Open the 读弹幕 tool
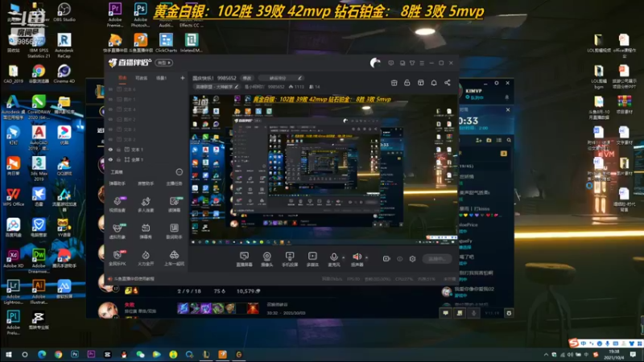The width and height of the screenshot is (644, 362). pyautogui.click(x=174, y=204)
